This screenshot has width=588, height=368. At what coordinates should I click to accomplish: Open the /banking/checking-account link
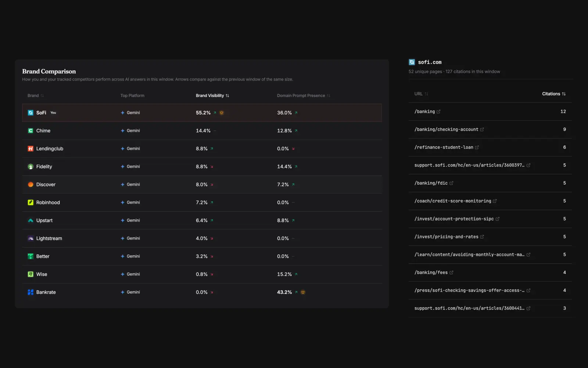(446, 130)
